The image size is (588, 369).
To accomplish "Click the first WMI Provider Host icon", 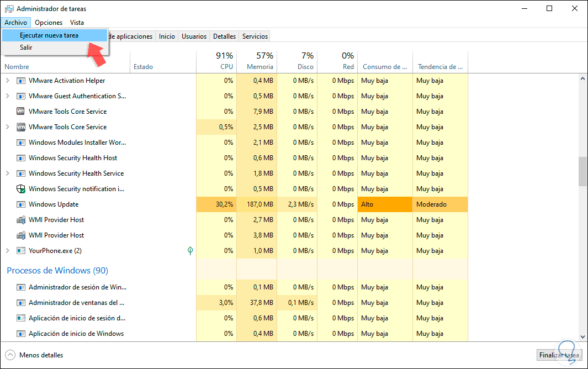I will pos(22,220).
